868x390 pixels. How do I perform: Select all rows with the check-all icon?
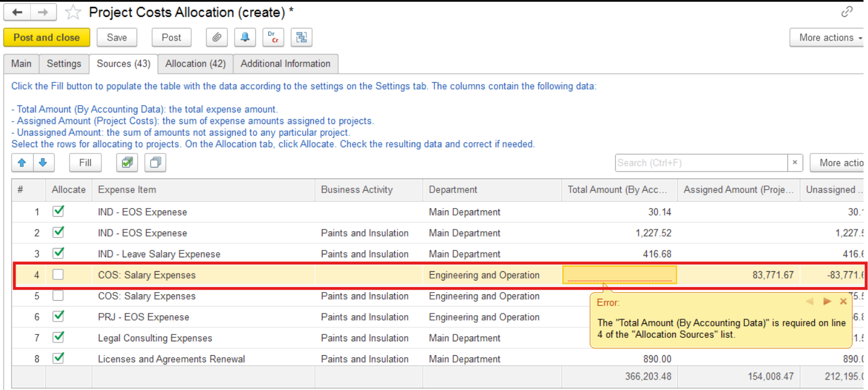[x=127, y=163]
